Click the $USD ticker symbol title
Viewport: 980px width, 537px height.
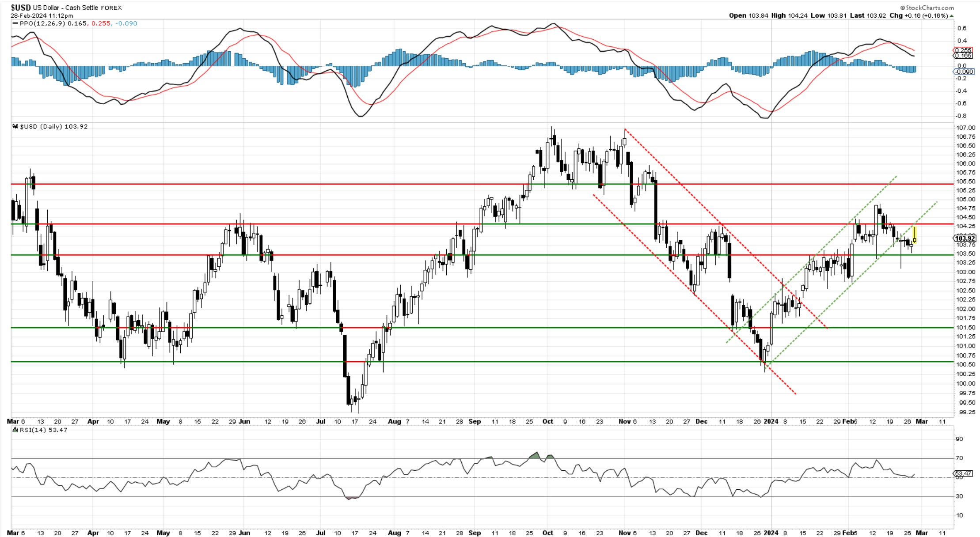[x=20, y=8]
